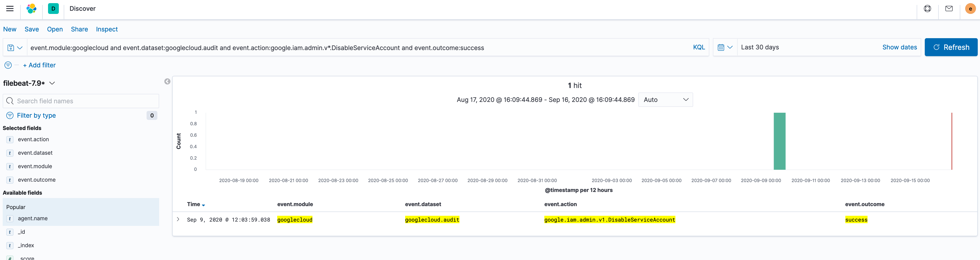Collapse the fields sidebar with the circular arrow

pyautogui.click(x=167, y=82)
